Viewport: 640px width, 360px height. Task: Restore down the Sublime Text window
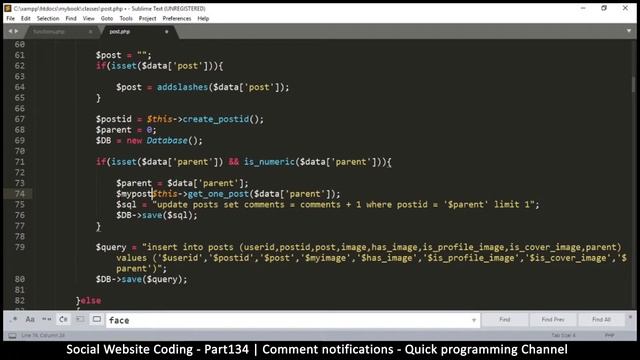tap(604, 8)
